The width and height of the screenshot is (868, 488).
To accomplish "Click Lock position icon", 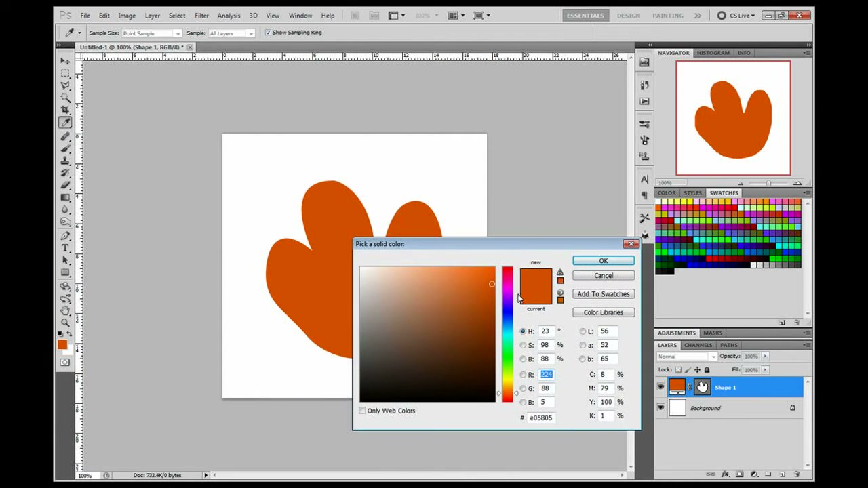I will [x=697, y=370].
